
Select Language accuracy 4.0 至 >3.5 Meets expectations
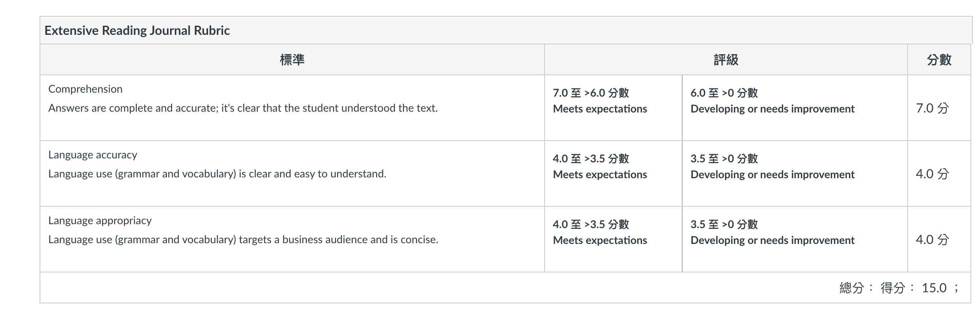pyautogui.click(x=613, y=173)
